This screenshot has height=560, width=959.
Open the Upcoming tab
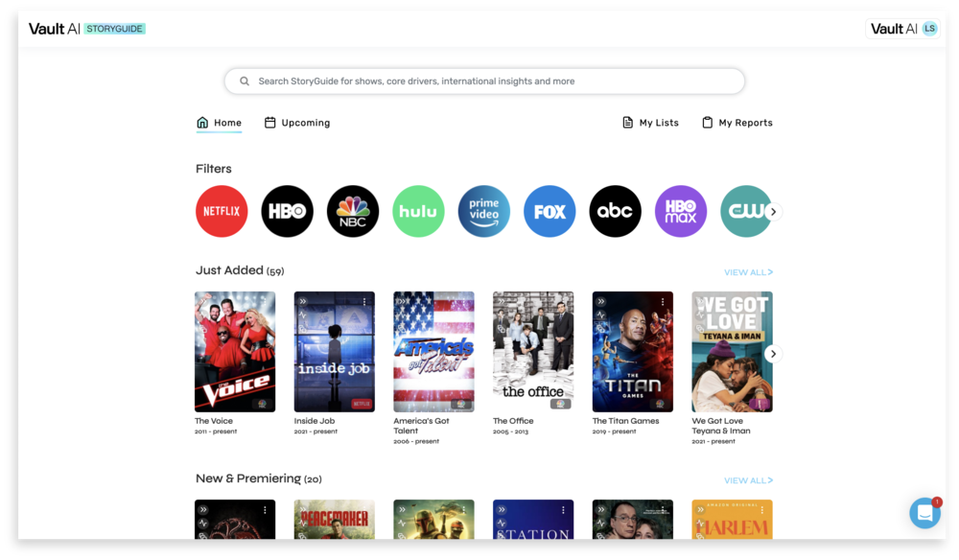pos(297,123)
